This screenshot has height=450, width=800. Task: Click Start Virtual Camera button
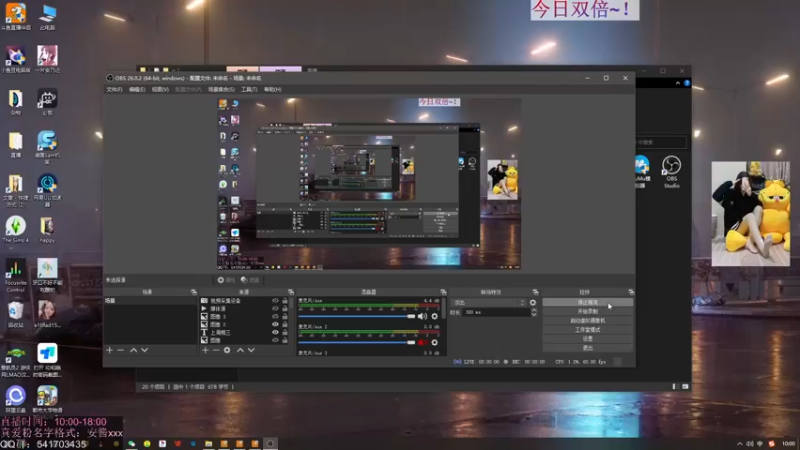(588, 321)
